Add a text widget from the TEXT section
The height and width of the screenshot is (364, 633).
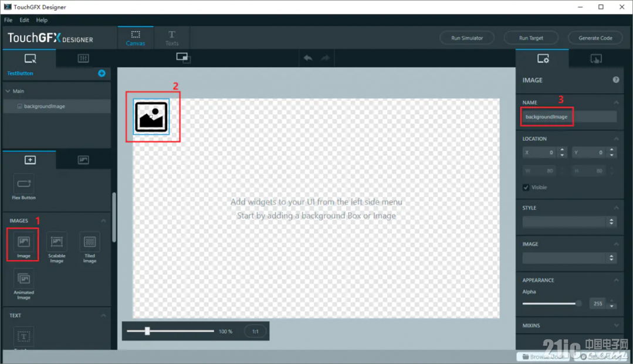23,337
